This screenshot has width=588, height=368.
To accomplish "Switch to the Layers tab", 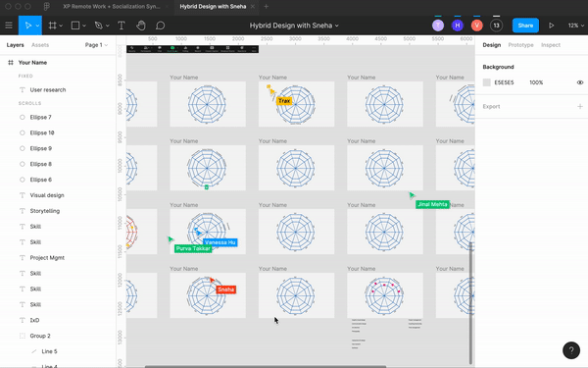I will point(15,45).
